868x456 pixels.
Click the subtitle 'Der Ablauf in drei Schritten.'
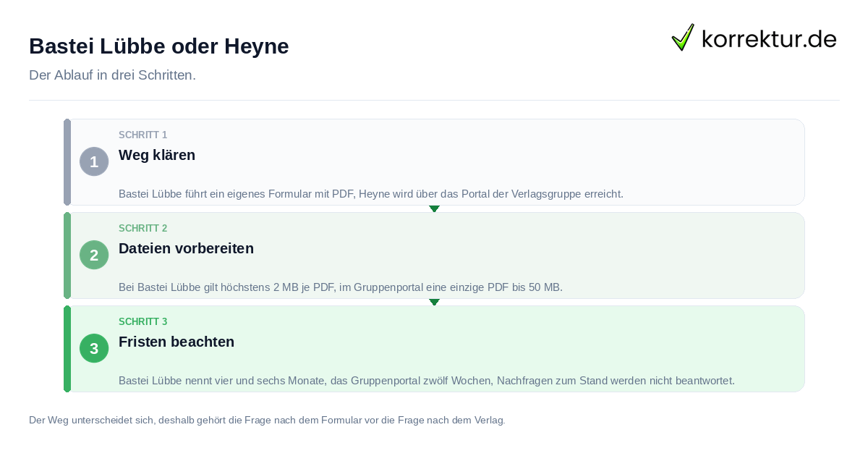(112, 75)
